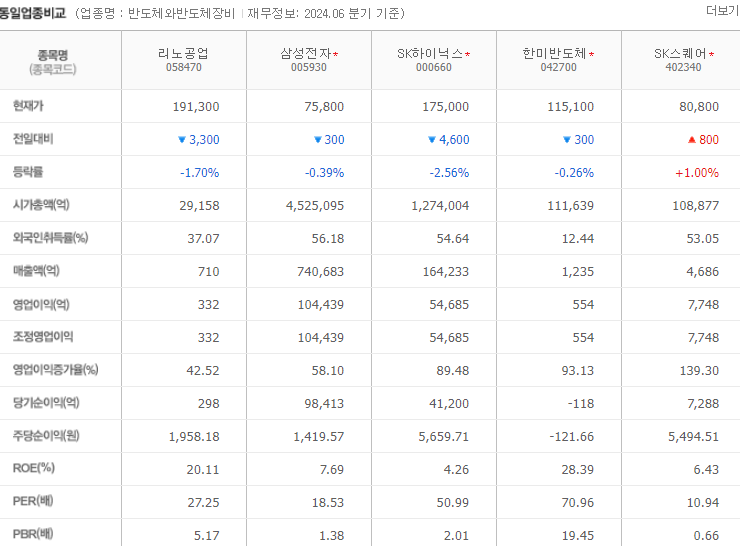Click SK스퀘어 current price 80,800
This screenshot has width=740, height=546.
coord(699,107)
